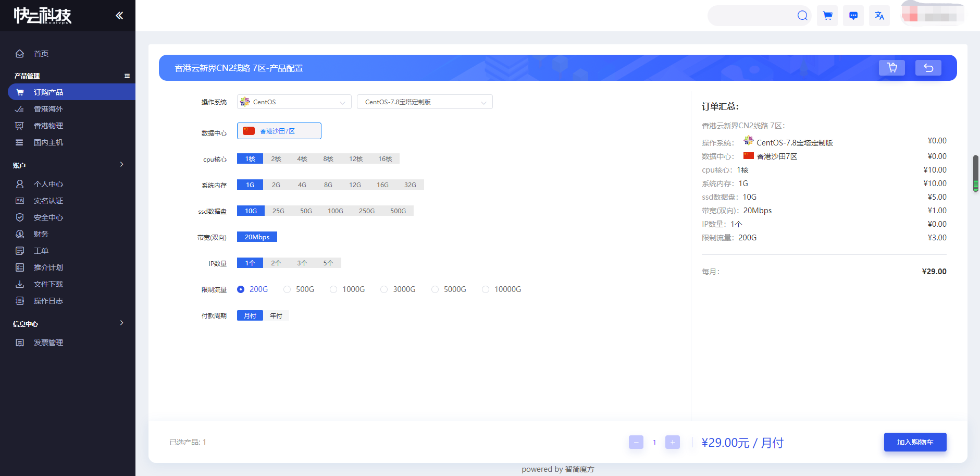Screen dimensions: 980x476
Task: Click the return arrow in banner
Action: coord(928,68)
